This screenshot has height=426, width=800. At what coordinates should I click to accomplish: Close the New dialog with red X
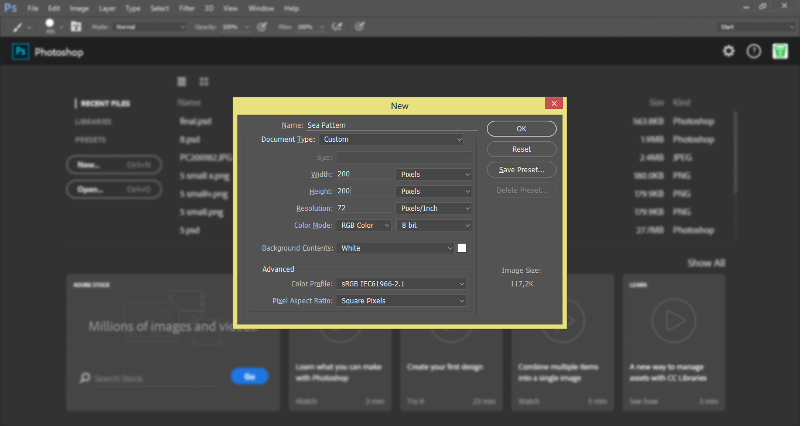[x=553, y=104]
